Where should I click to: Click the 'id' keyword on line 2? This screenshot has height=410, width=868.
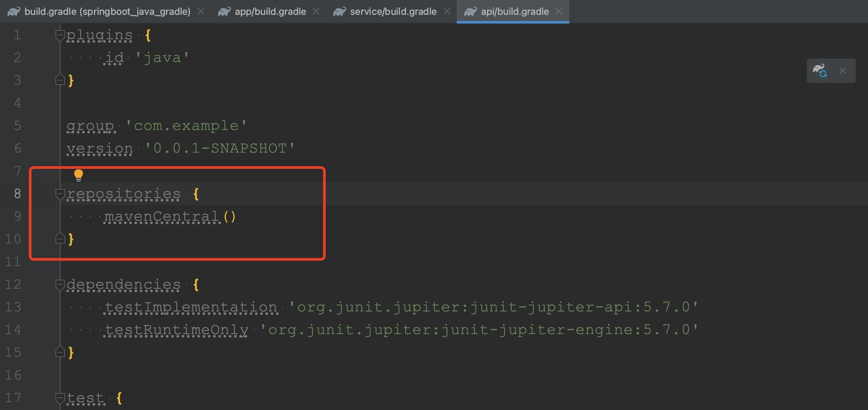[x=114, y=58]
